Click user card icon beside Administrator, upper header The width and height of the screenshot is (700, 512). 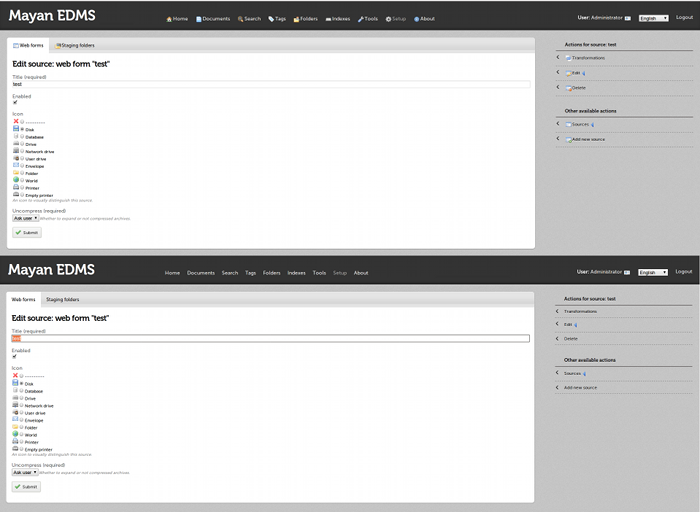coord(628,18)
